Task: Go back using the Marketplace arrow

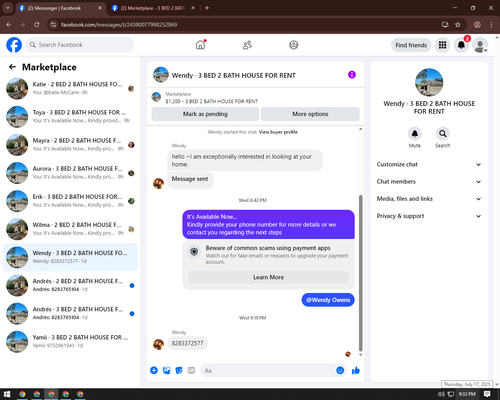Action: click(x=12, y=67)
